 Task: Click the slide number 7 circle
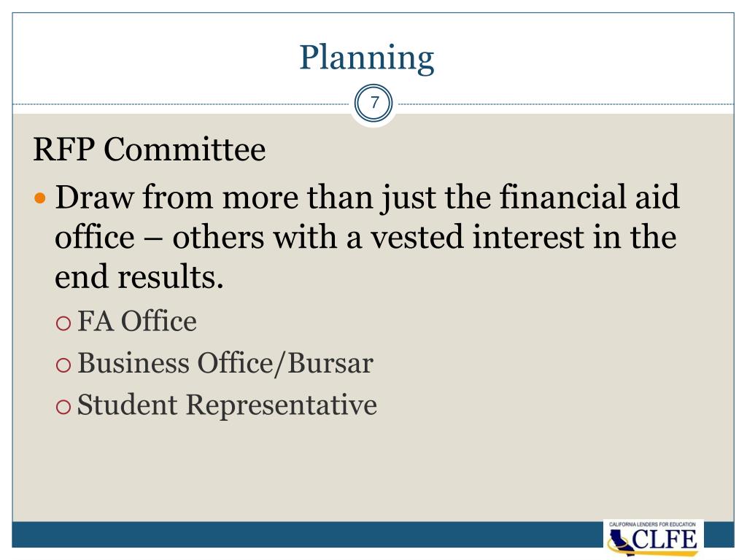tap(373, 103)
